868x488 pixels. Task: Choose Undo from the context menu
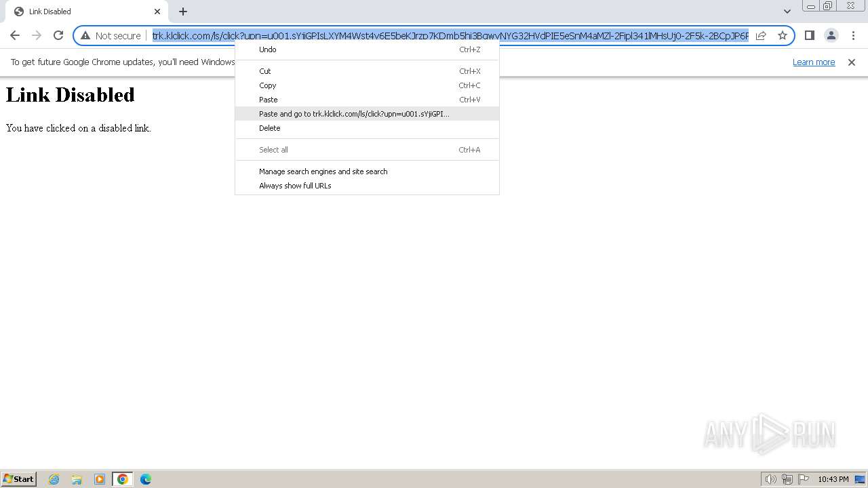click(367, 49)
